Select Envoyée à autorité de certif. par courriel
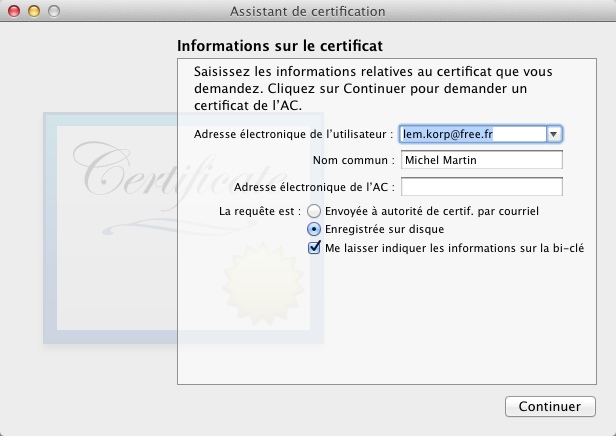Image resolution: width=616 pixels, height=436 pixels. tap(314, 211)
